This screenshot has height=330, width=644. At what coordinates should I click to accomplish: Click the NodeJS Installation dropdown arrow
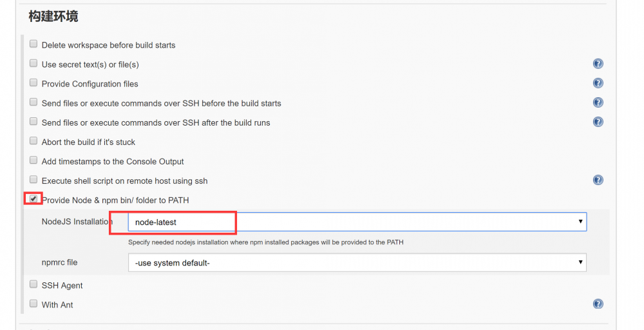(581, 222)
